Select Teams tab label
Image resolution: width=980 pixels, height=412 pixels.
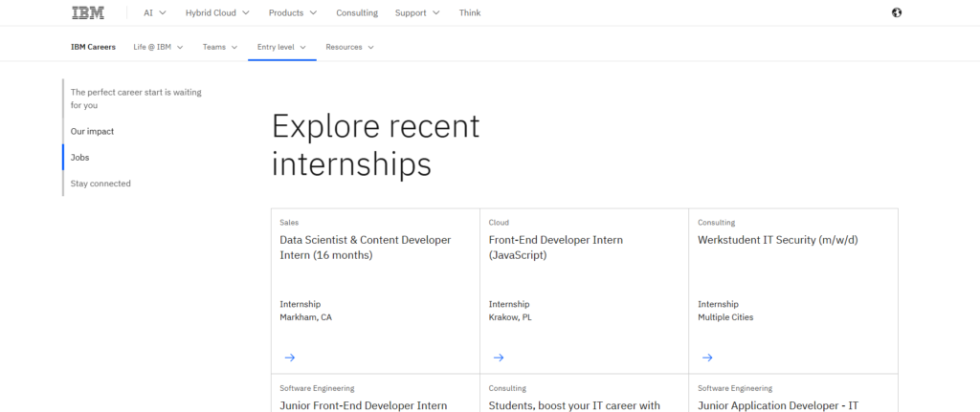click(213, 47)
